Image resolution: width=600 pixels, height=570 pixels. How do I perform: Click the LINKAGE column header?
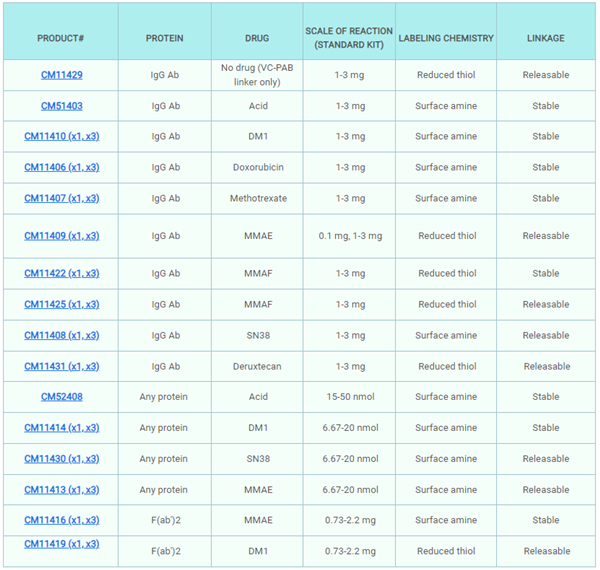[x=545, y=39]
